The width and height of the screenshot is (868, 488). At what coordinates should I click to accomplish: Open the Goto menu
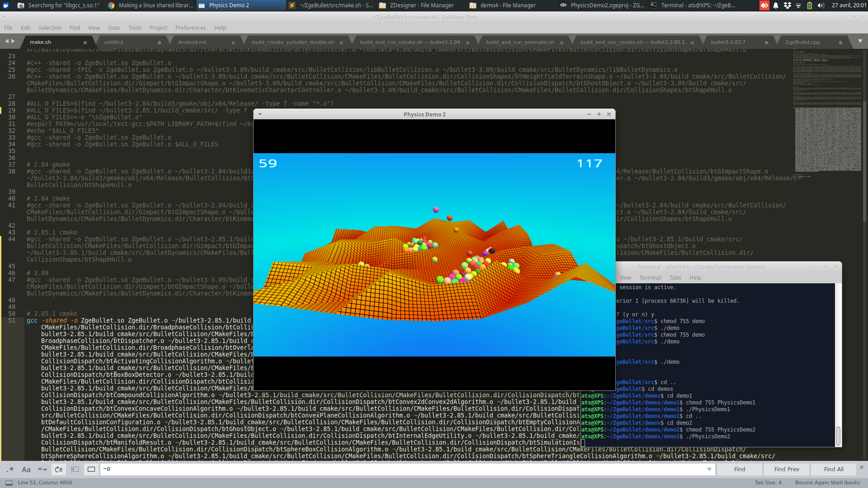coord(114,28)
